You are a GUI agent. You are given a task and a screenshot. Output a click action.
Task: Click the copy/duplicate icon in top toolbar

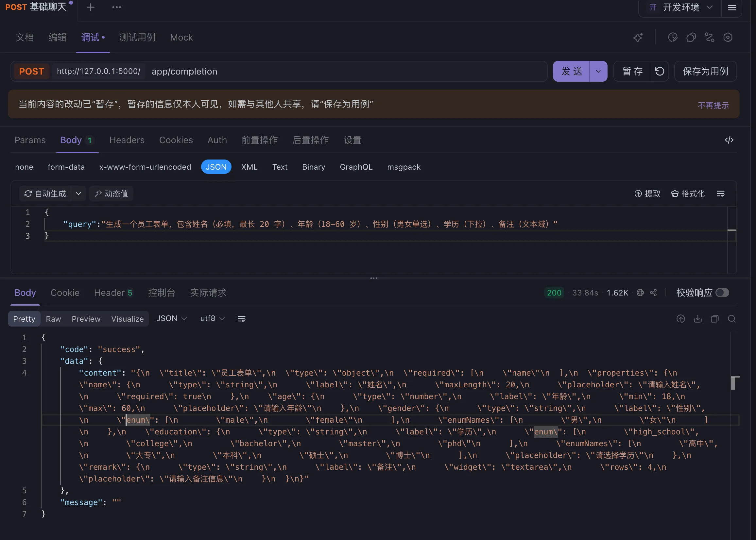(691, 38)
